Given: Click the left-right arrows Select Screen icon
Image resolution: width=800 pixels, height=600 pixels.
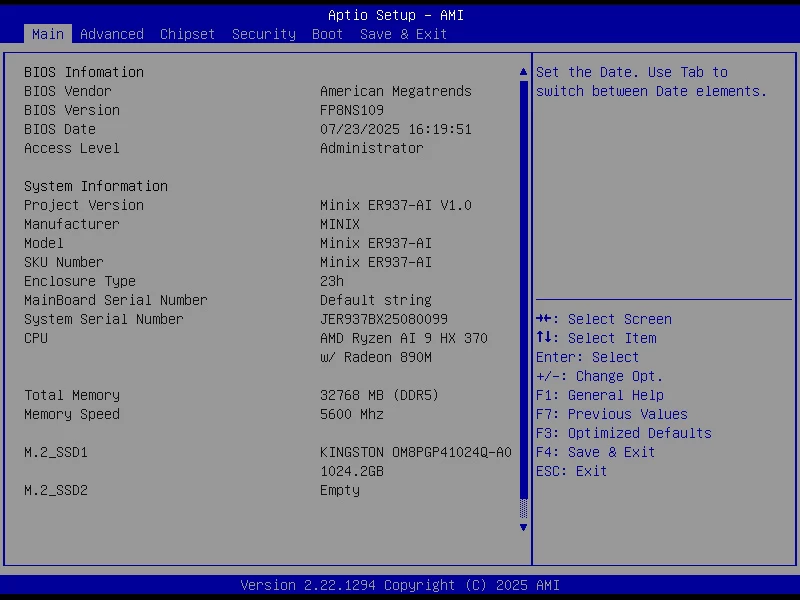Looking at the screenshot, I should pyautogui.click(x=544, y=319).
